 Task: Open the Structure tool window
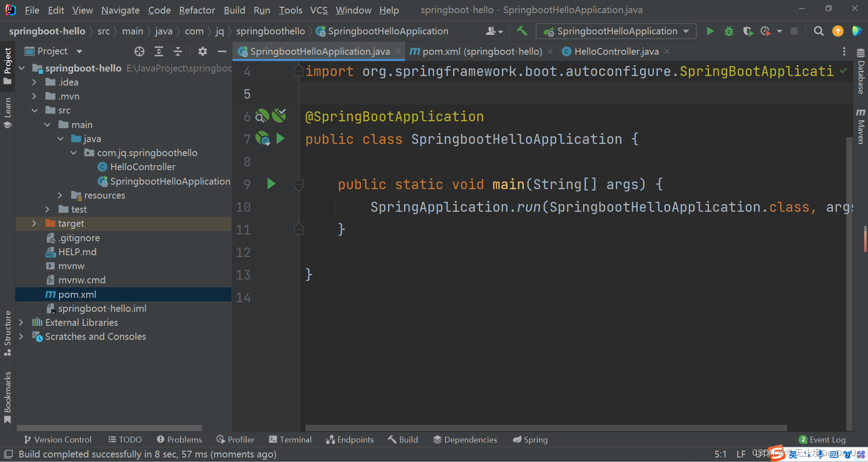(x=7, y=333)
